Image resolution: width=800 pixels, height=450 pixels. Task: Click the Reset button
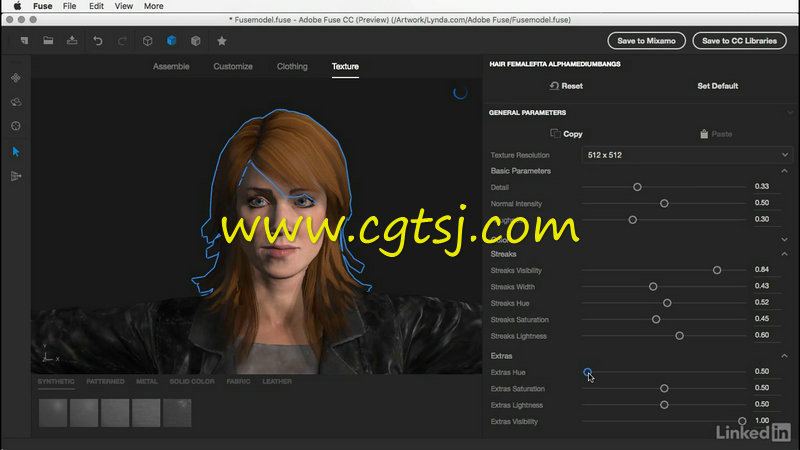tap(566, 86)
